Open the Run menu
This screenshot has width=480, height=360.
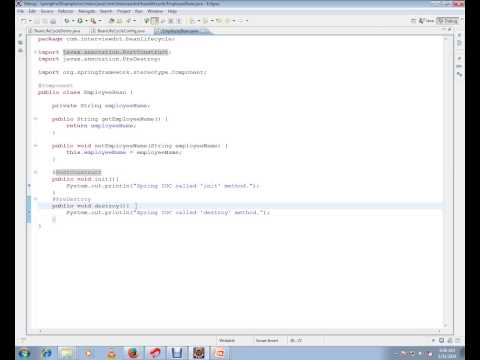pyautogui.click(x=139, y=11)
